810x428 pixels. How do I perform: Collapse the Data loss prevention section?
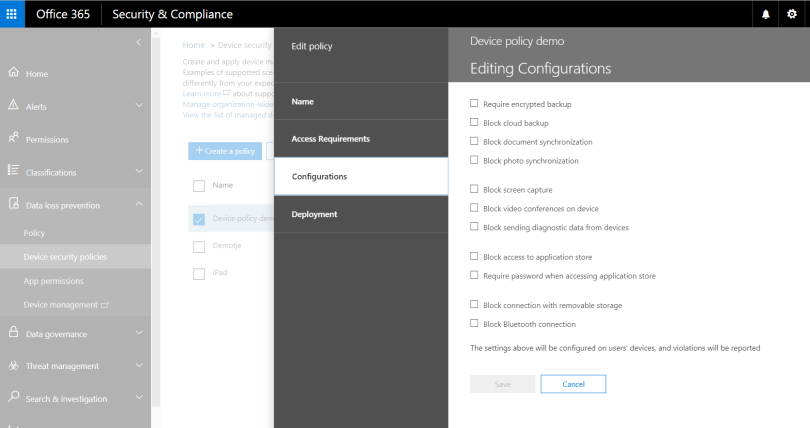(139, 205)
